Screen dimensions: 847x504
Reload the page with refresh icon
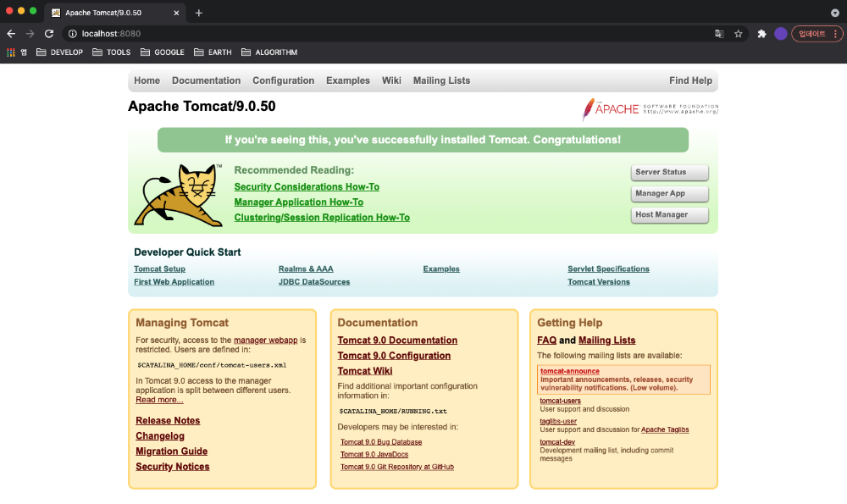click(49, 34)
